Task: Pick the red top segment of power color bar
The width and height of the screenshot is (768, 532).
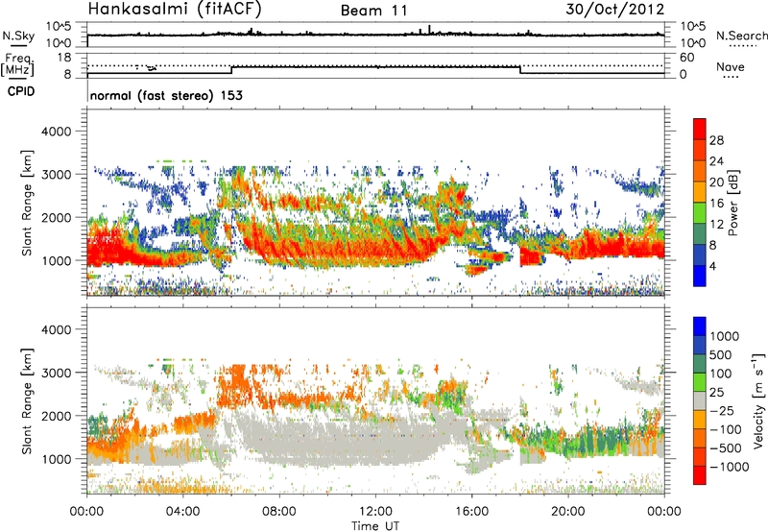Action: 700,130
